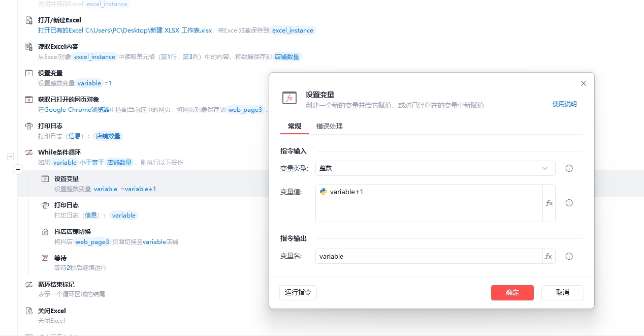The image size is (644, 336).
Task: Open info tooltip for variable value
Action: (569, 203)
